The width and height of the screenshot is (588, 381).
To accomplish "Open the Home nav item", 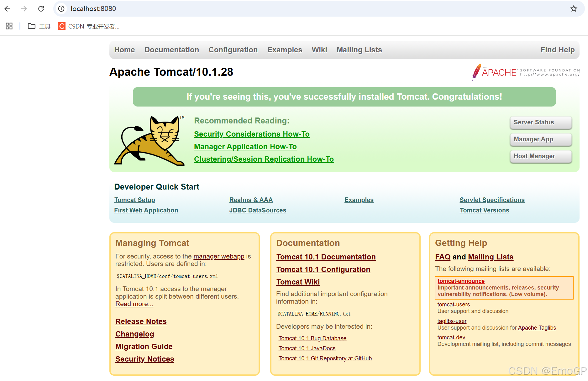I will click(x=124, y=50).
